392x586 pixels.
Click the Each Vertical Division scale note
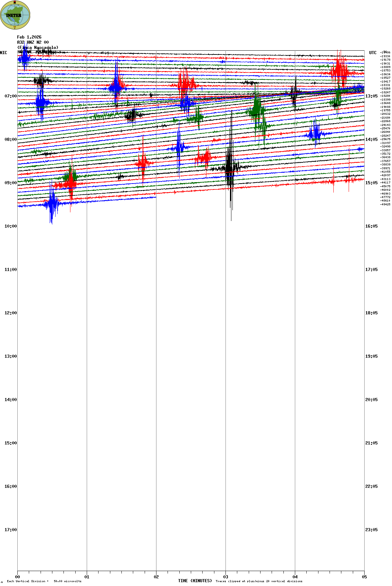(44, 581)
